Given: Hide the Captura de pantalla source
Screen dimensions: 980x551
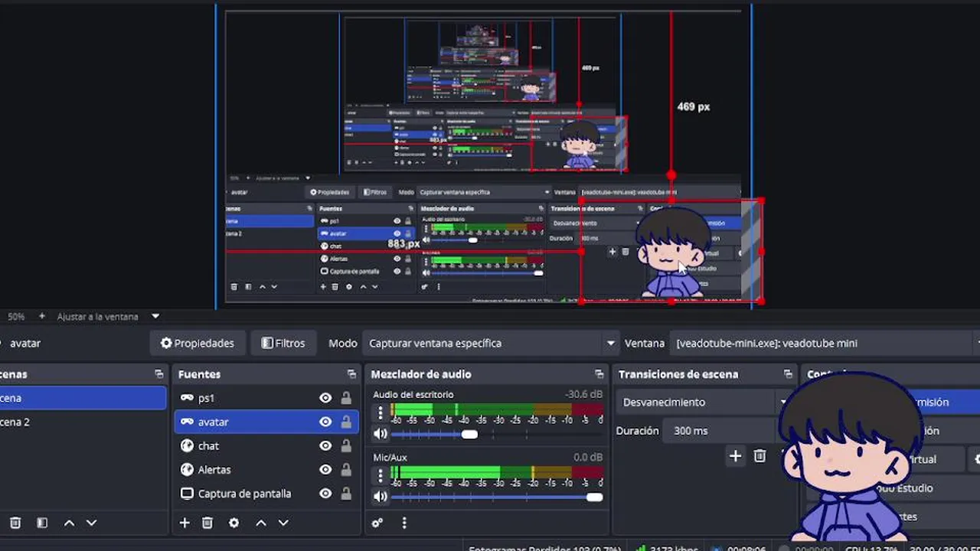Looking at the screenshot, I should [x=325, y=494].
